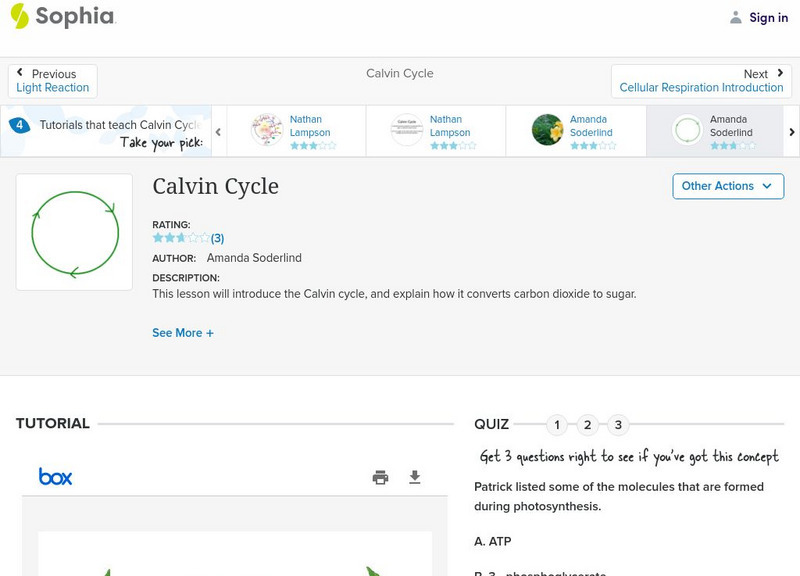The image size is (800, 576).
Task: Select quiz question 3 circle
Action: tap(618, 425)
